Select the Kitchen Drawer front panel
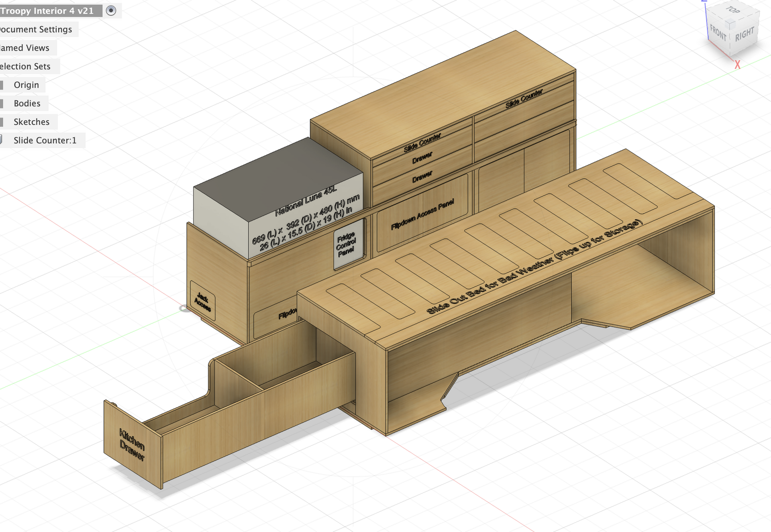 [133, 444]
